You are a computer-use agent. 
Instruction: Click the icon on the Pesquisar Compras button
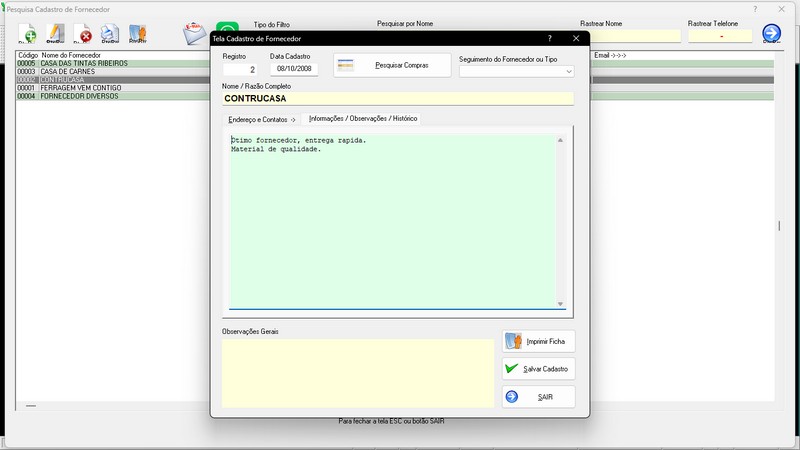(345, 65)
